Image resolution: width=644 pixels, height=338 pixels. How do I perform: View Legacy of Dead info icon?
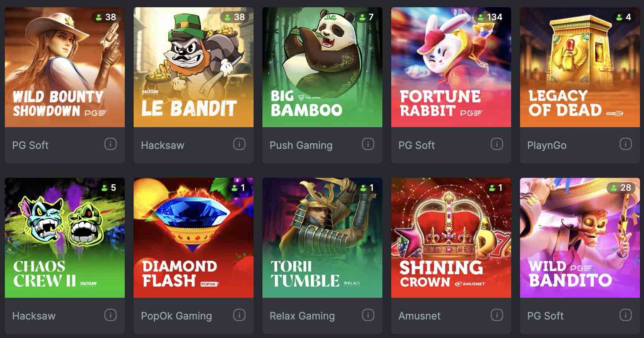coord(625,144)
